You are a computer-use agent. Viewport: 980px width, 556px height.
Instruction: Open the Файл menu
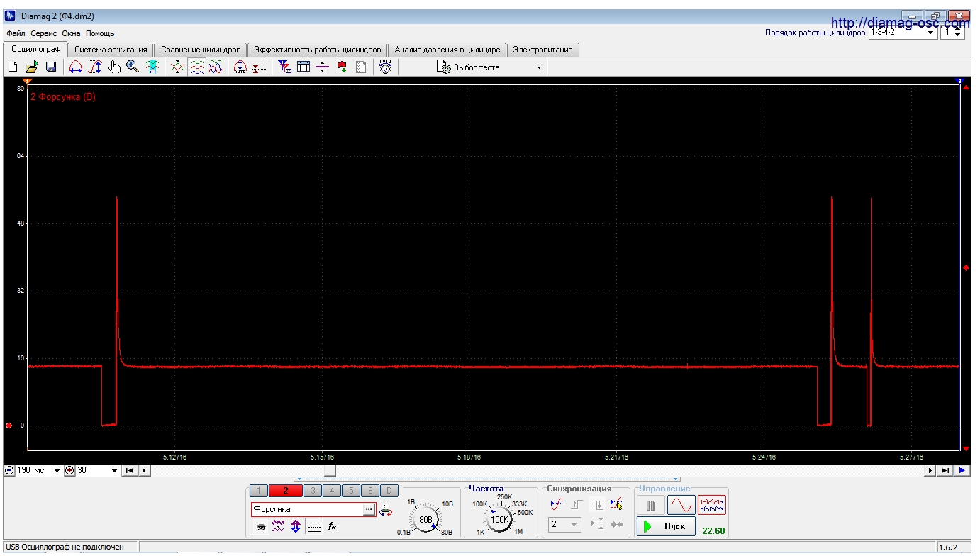(16, 33)
